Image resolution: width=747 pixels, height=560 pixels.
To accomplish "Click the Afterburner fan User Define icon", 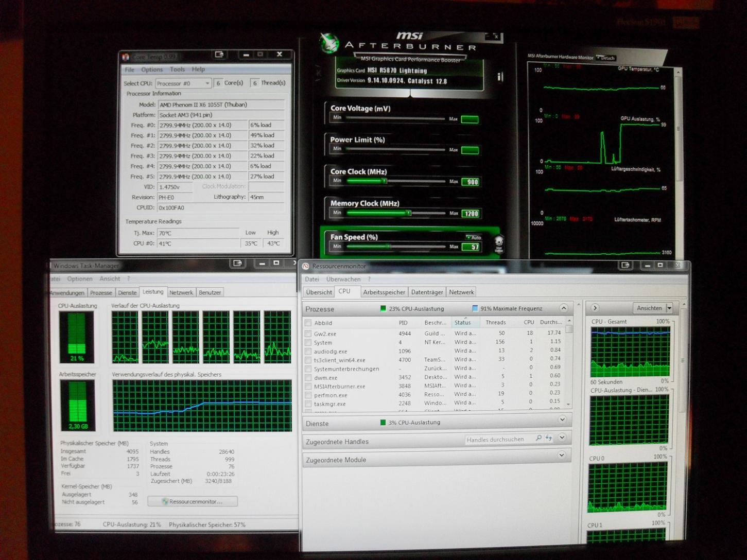I will (498, 244).
